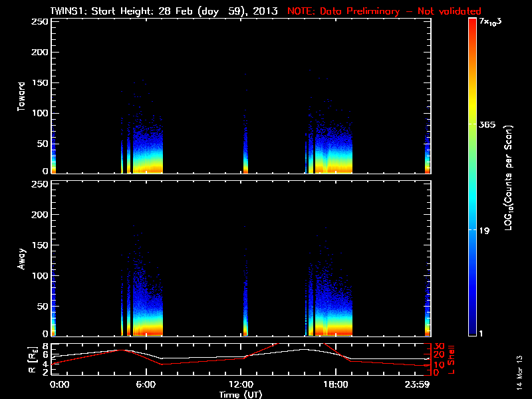Click the TWINS1 Start Height plot title
This screenshot has height=399, width=532.
point(165,11)
